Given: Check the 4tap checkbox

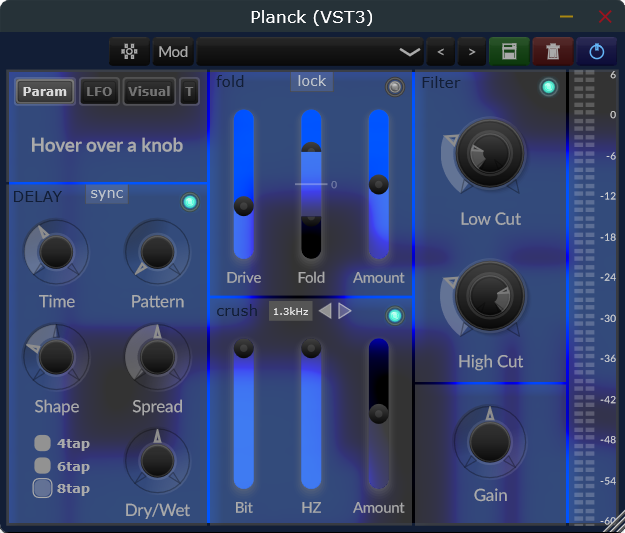Looking at the screenshot, I should tap(42, 443).
